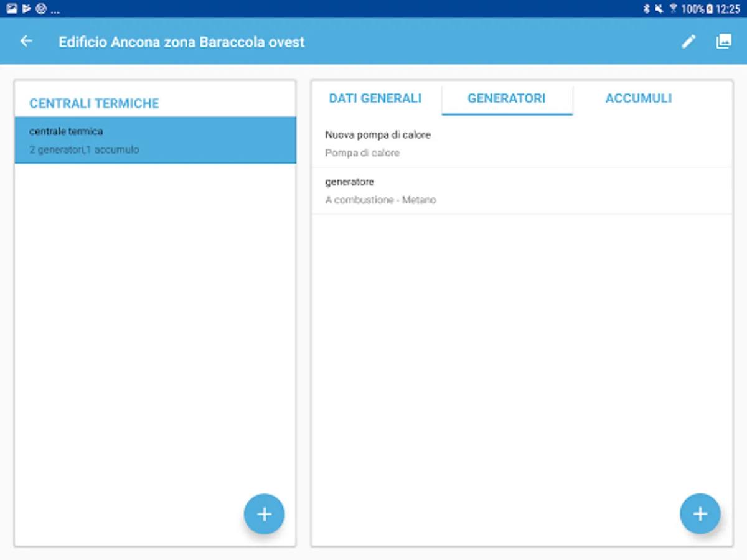Open the photo gallery icon in header

[723, 42]
